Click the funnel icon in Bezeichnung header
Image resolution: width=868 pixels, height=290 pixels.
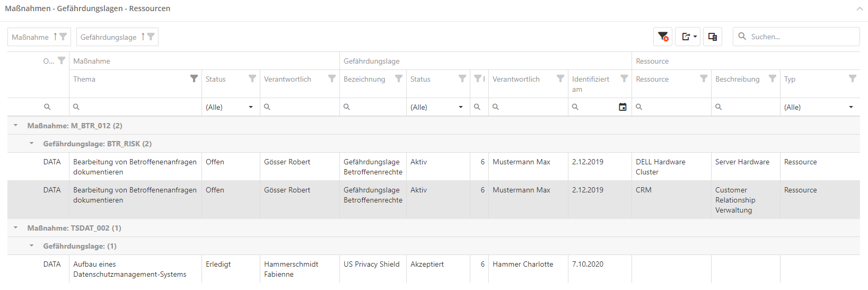(x=399, y=78)
